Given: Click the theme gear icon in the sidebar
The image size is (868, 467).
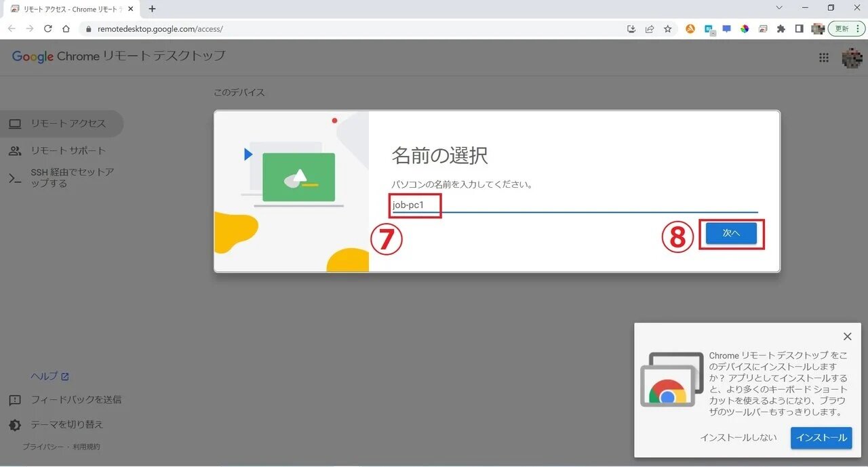Looking at the screenshot, I should pos(14,425).
